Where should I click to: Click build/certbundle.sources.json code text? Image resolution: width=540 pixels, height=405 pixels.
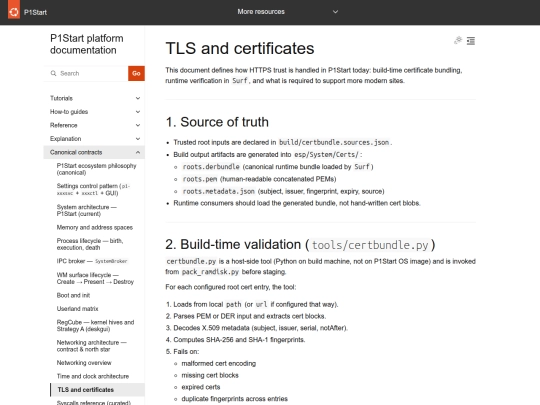(334, 142)
